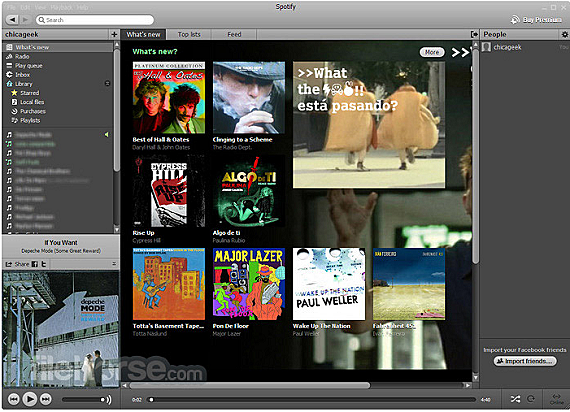
Task: Click the Buy Premium link
Action: pyautogui.click(x=536, y=20)
